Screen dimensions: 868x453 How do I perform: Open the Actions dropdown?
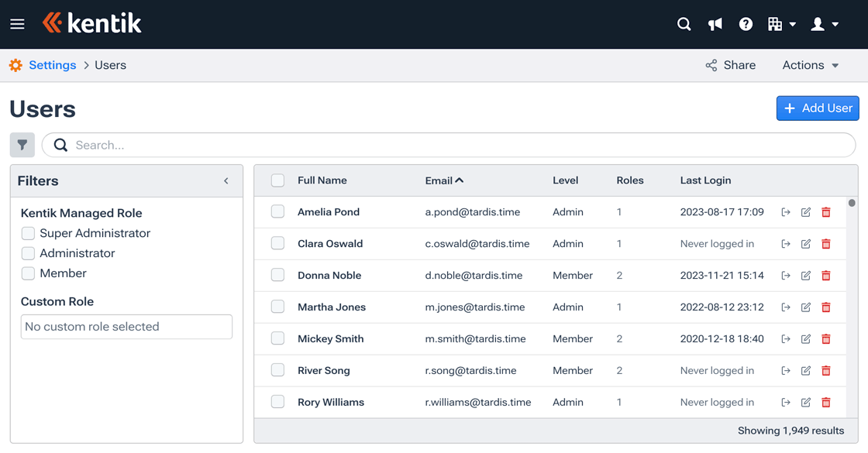point(809,65)
